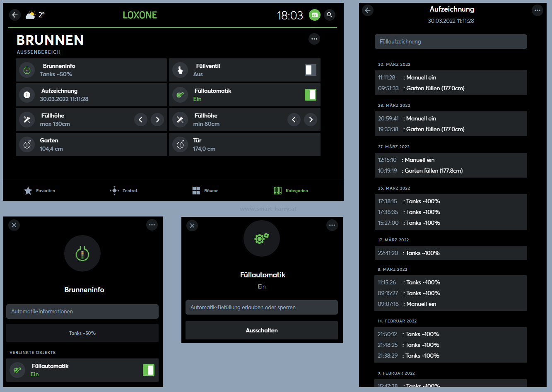Open search with the magnifier icon
552x392 pixels.
(x=330, y=15)
